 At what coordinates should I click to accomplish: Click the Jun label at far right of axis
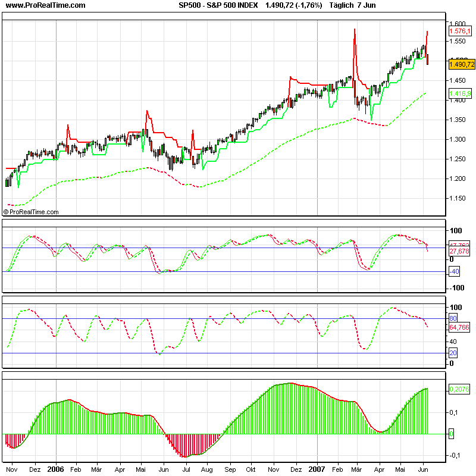pos(423,469)
